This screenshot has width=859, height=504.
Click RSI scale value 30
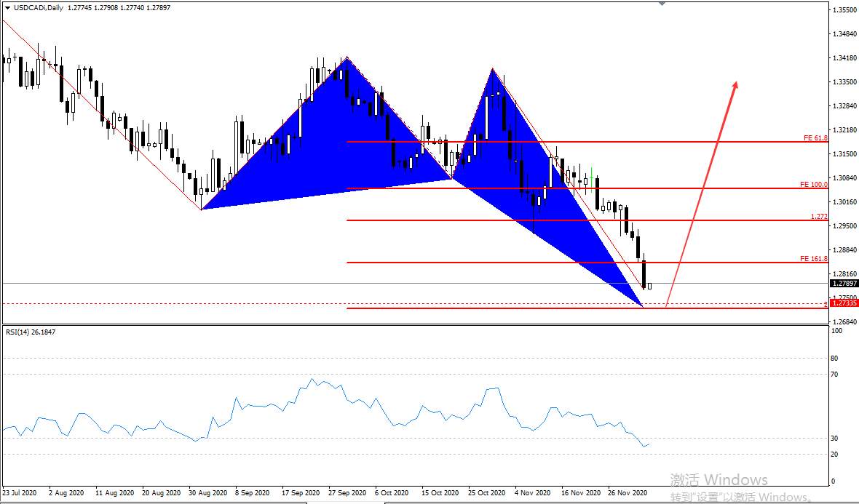point(835,439)
